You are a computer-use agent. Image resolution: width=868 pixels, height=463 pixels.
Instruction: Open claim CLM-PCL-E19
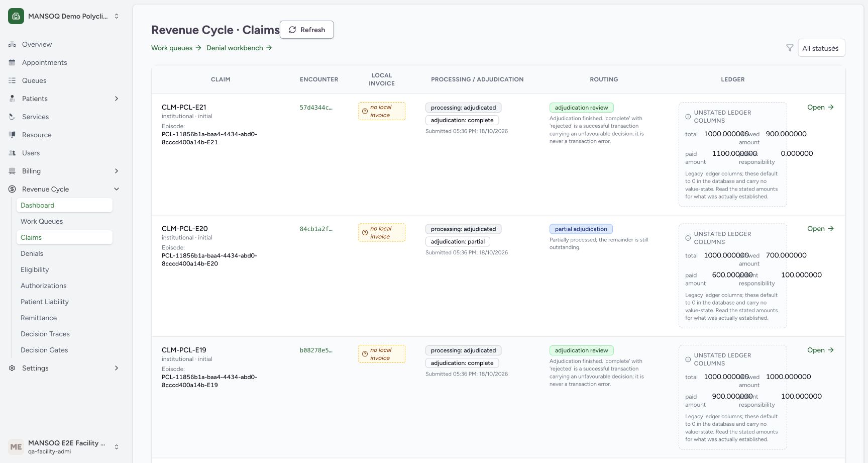[x=820, y=350]
